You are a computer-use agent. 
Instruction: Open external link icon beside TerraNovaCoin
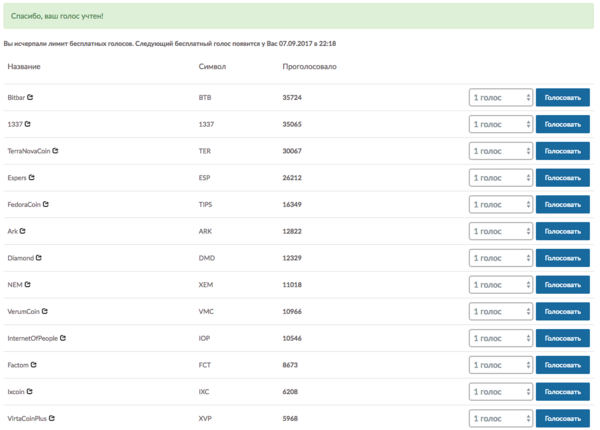[55, 151]
